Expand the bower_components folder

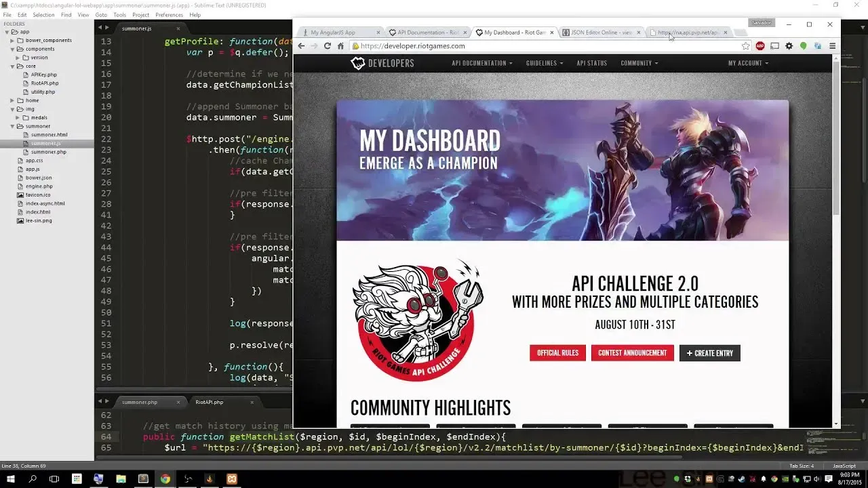point(12,41)
